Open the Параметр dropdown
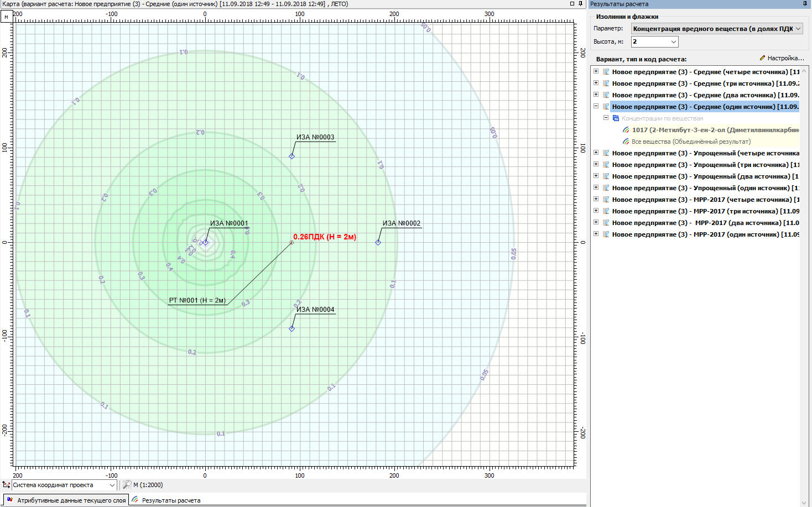 click(717, 29)
